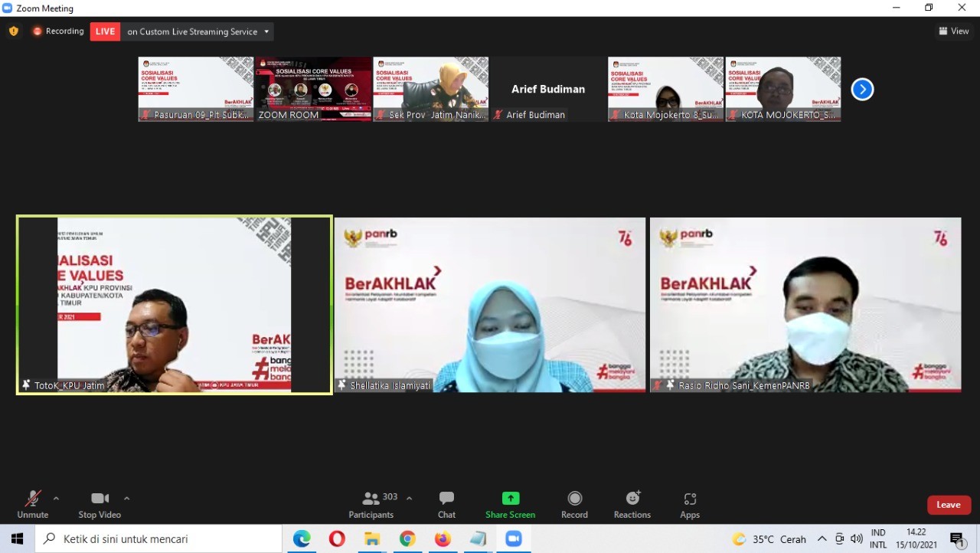Viewport: 980px width, 553px height.
Task: Expand audio options arrow next to Unmute
Action: coord(56,499)
